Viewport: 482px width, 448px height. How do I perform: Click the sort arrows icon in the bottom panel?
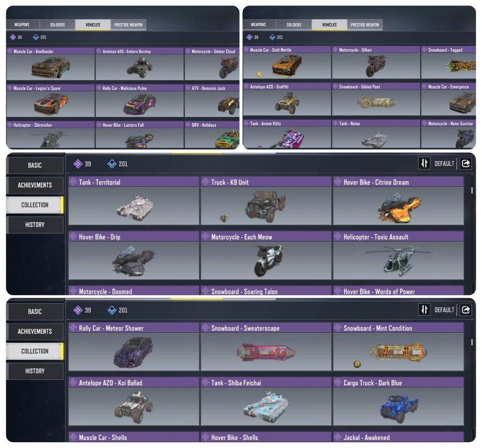pos(424,310)
